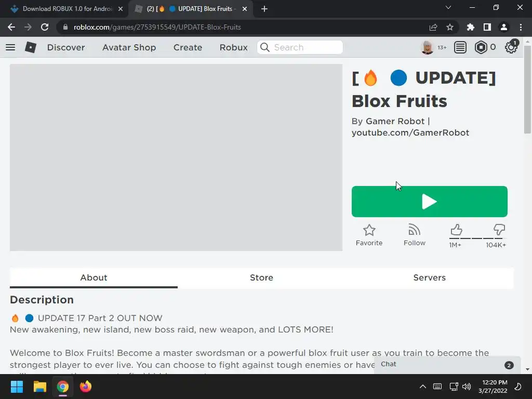This screenshot has width=532, height=399.
Task: Click the Robux balance hexagon icon
Action: 481,47
